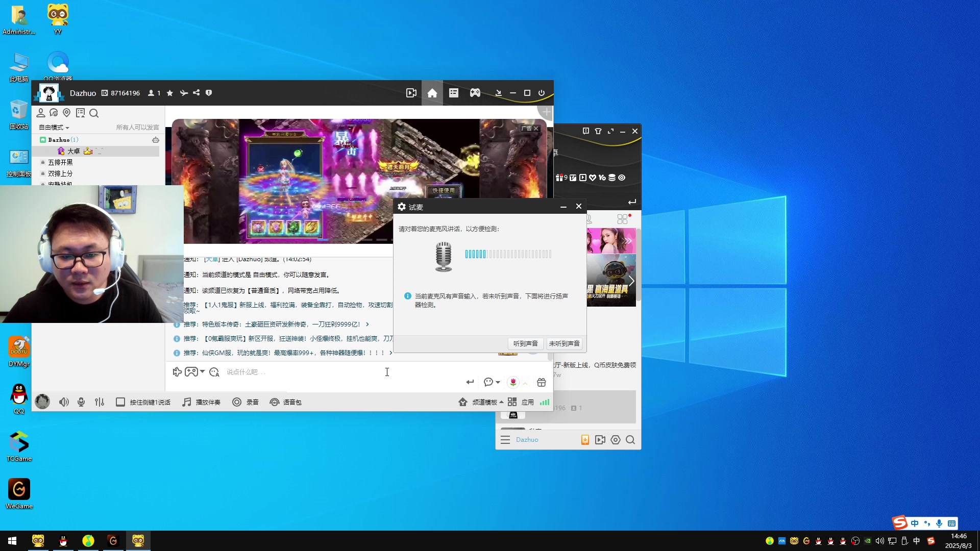Open the video icon in YY channel title bar
The height and width of the screenshot is (551, 980).
411,93
